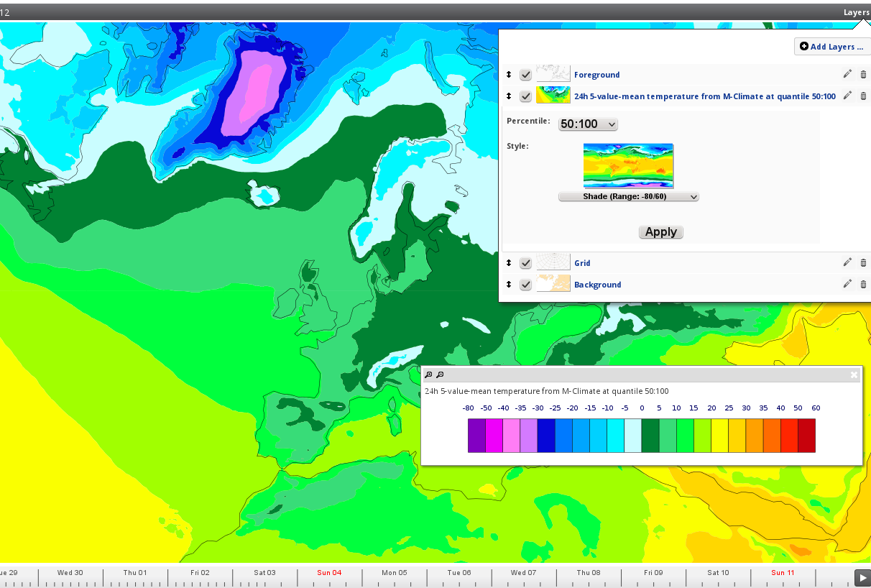This screenshot has height=588, width=871.
Task: Zoom in the legend with the magnifier-plus icon
Action: (428, 375)
